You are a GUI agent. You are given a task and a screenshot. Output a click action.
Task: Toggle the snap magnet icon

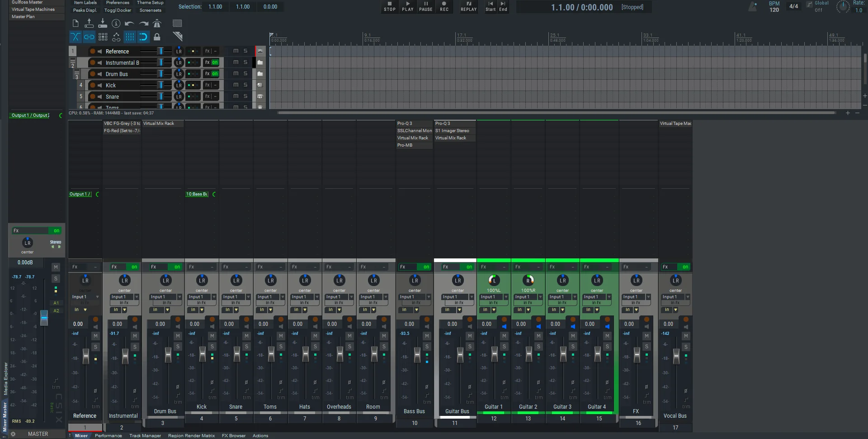click(x=143, y=37)
